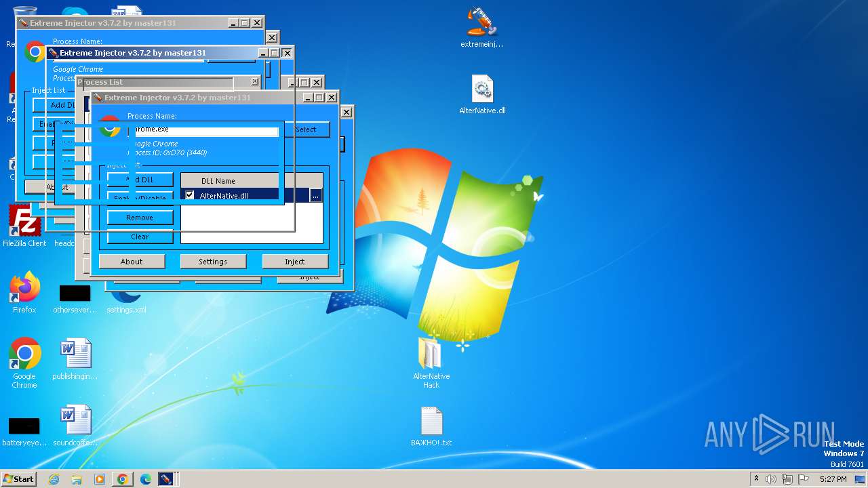Click 'Process Name:' label in front window
868x488 pixels.
point(152,116)
